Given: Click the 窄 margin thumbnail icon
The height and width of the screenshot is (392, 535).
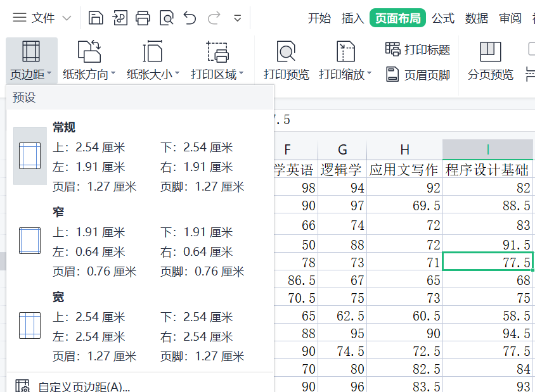Looking at the screenshot, I should pyautogui.click(x=30, y=241).
